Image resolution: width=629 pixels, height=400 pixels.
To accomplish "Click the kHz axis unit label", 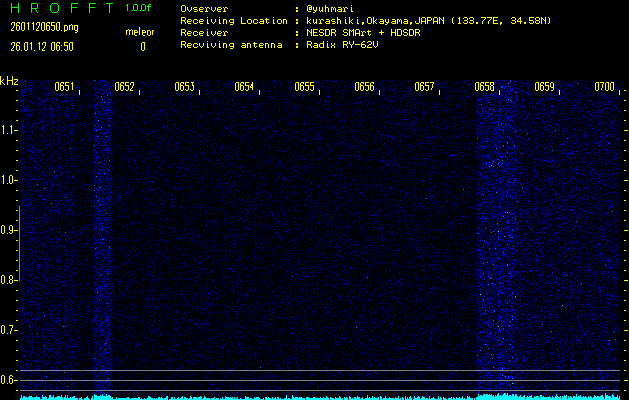I will tap(9, 81).
